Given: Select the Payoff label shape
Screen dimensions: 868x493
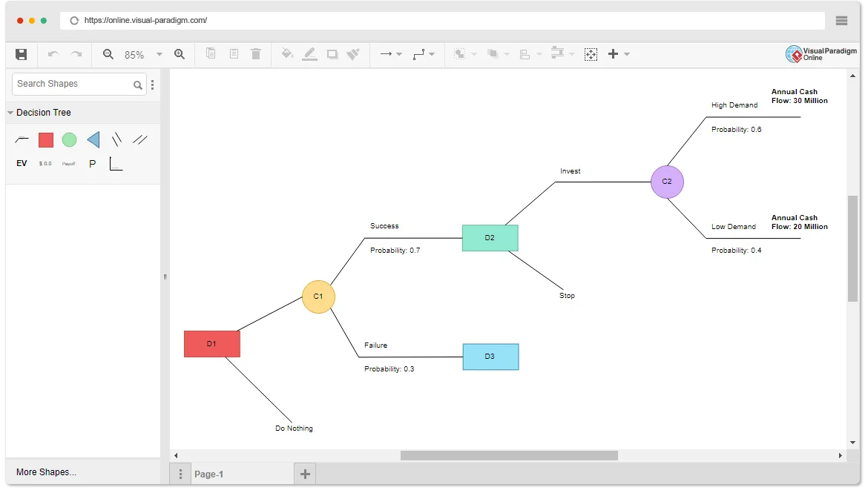Looking at the screenshot, I should point(69,164).
